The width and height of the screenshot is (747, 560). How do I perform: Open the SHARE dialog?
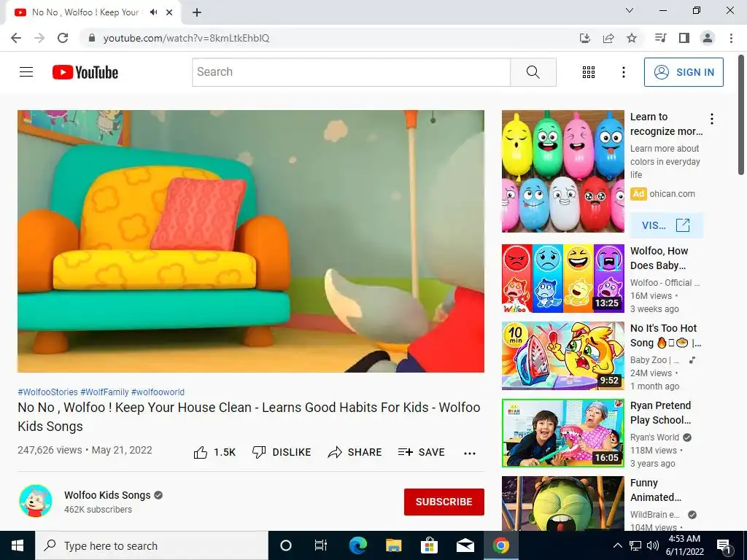pos(355,452)
